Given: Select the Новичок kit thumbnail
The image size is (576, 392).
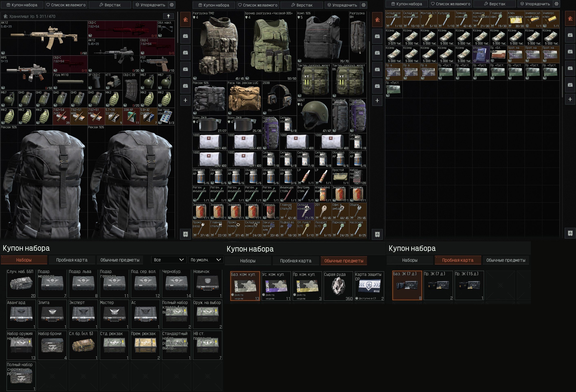Looking at the screenshot, I should click(207, 284).
